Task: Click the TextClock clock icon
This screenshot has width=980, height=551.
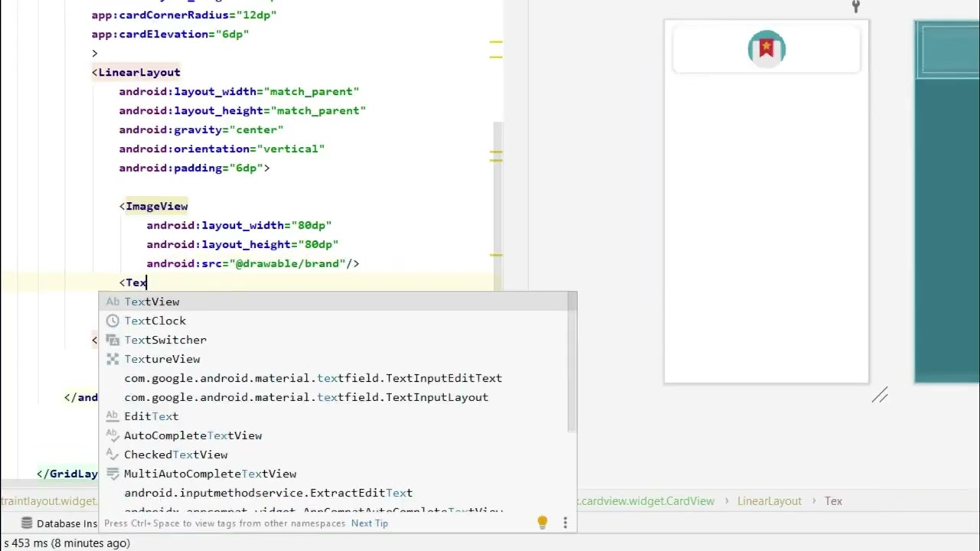Action: [x=113, y=321]
